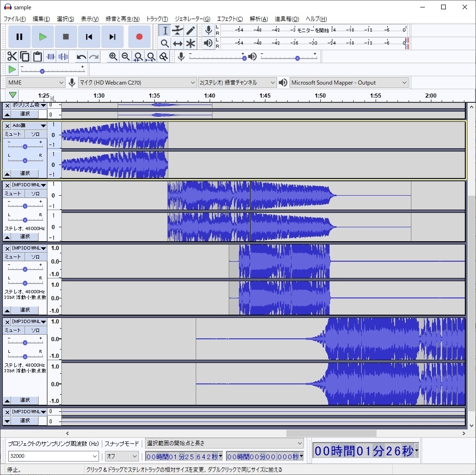Screen dimensions: 476x475
Task: Click the 選択 button on Ado踊 track
Action: tap(25, 173)
